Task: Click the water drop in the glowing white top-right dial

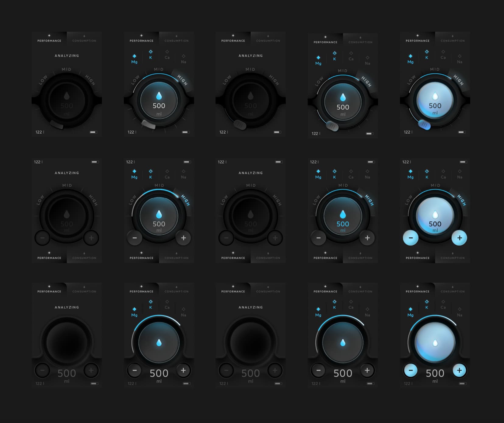Action: 435,96
